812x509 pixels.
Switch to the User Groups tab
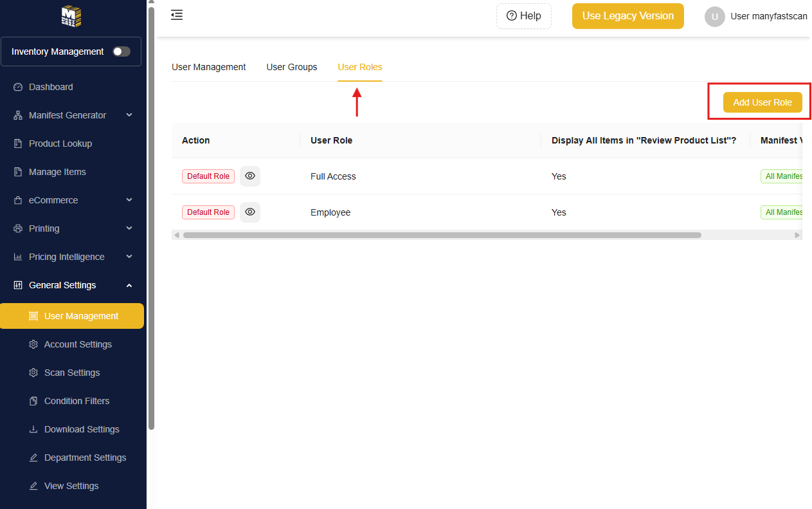coord(292,67)
